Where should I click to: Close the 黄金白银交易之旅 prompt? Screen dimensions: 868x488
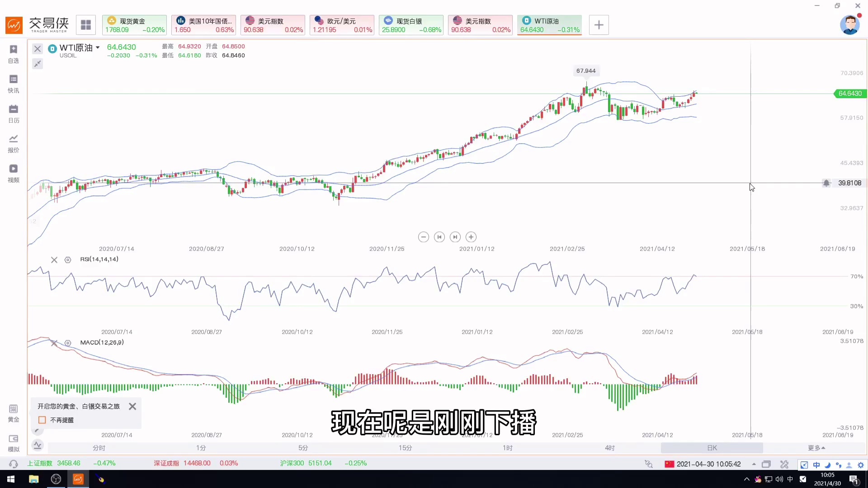[x=132, y=406]
